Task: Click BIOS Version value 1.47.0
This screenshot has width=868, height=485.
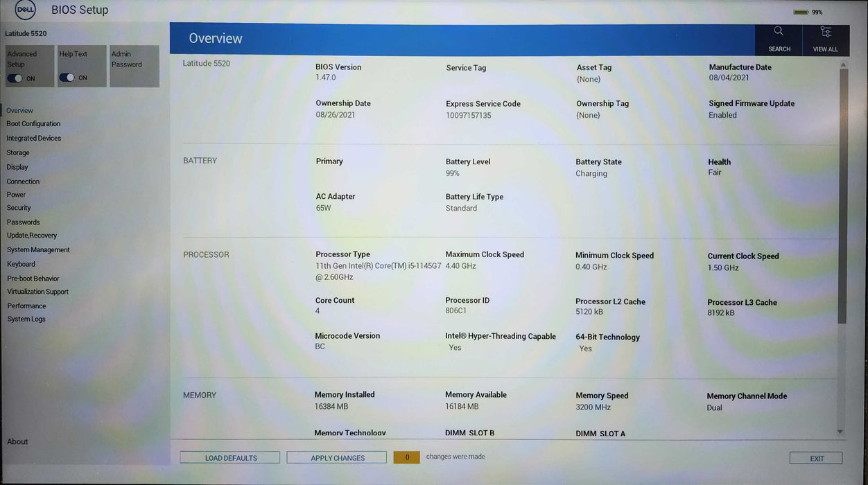Action: 326,78
